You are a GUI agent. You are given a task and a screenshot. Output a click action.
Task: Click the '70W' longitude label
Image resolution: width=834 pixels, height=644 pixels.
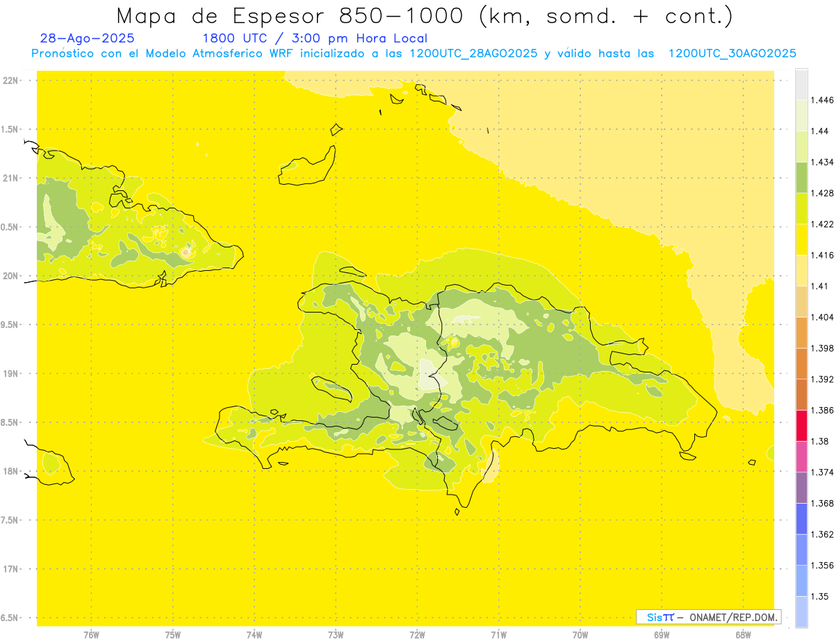click(580, 635)
